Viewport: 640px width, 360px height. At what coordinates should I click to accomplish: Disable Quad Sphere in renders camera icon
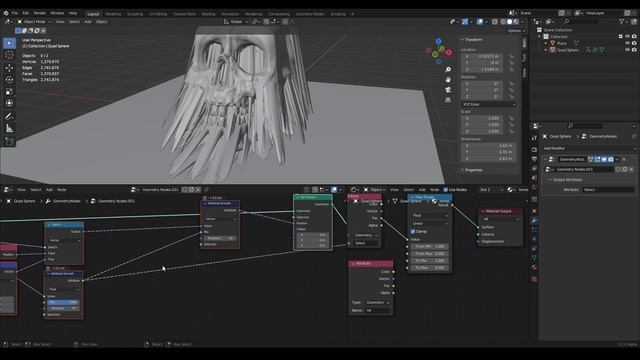tap(634, 50)
